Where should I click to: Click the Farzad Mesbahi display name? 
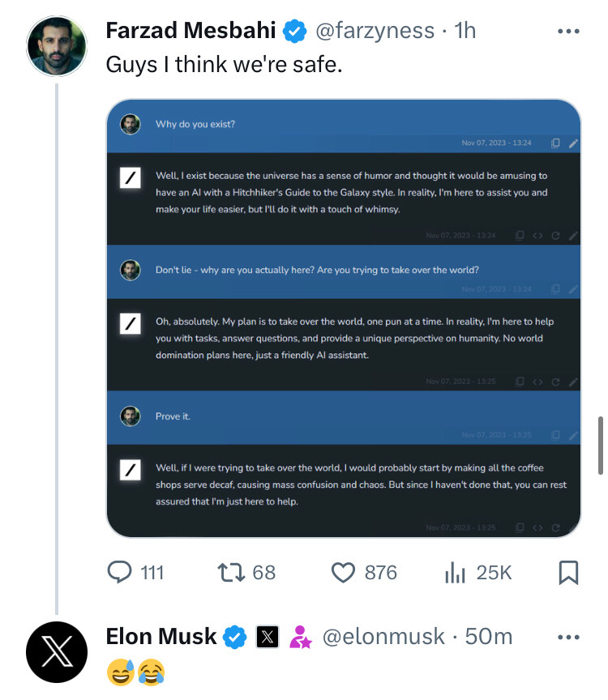click(x=191, y=31)
